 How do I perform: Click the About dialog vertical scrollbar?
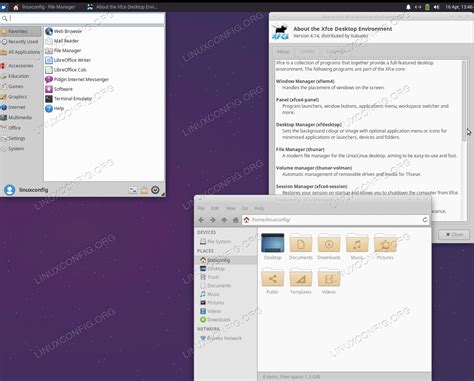(464, 101)
